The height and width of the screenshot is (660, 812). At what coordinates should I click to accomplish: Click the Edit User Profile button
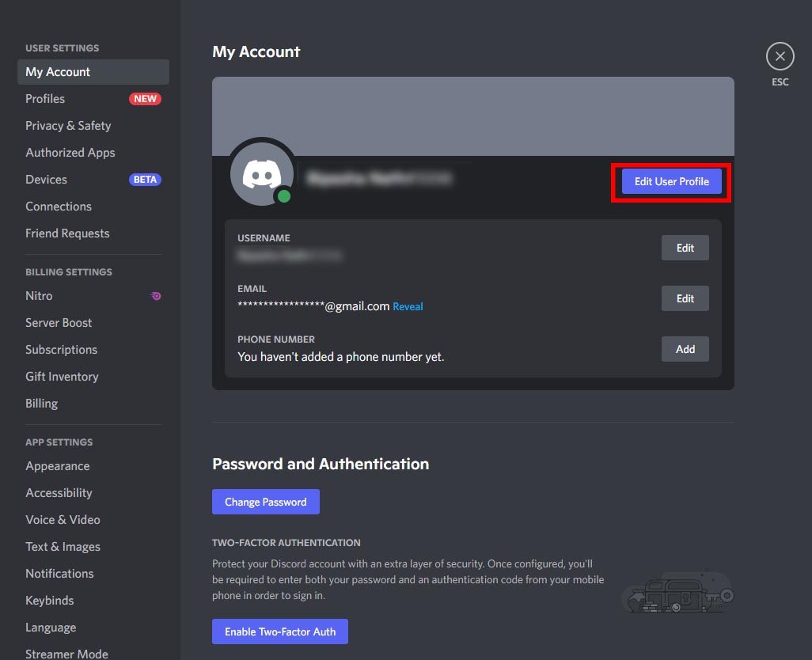point(670,181)
